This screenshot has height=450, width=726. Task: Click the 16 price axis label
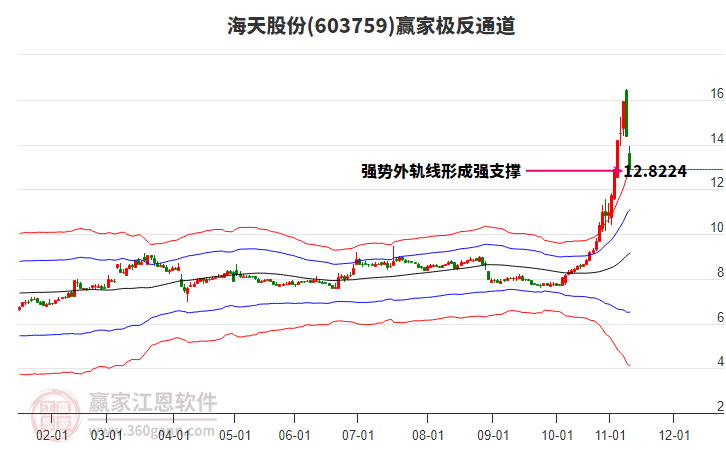(717, 94)
